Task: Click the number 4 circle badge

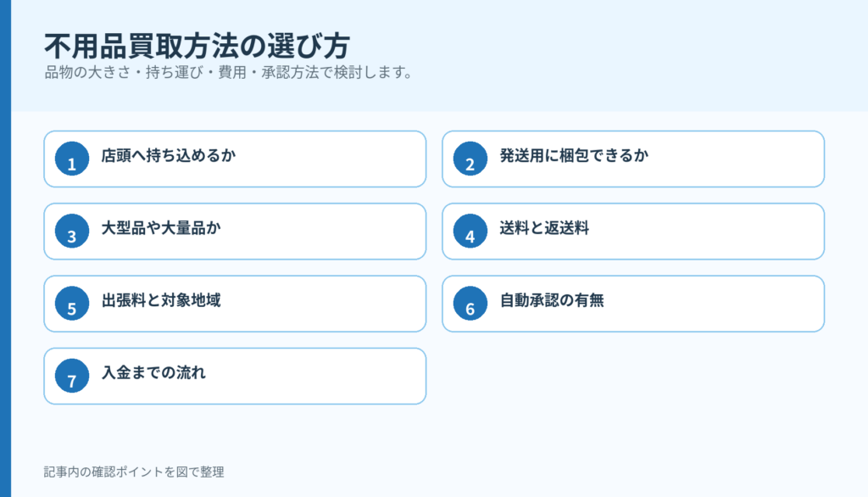Action: point(470,231)
